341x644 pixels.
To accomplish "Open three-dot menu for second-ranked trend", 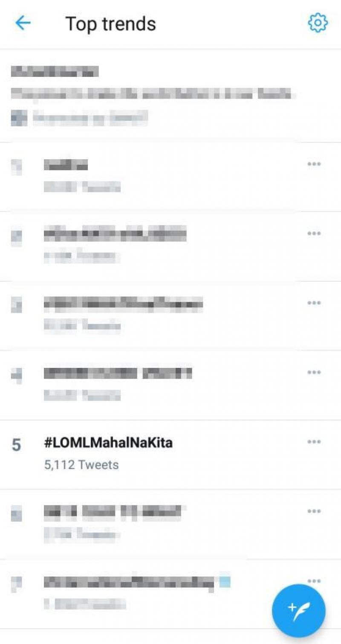I will pyautogui.click(x=314, y=233).
